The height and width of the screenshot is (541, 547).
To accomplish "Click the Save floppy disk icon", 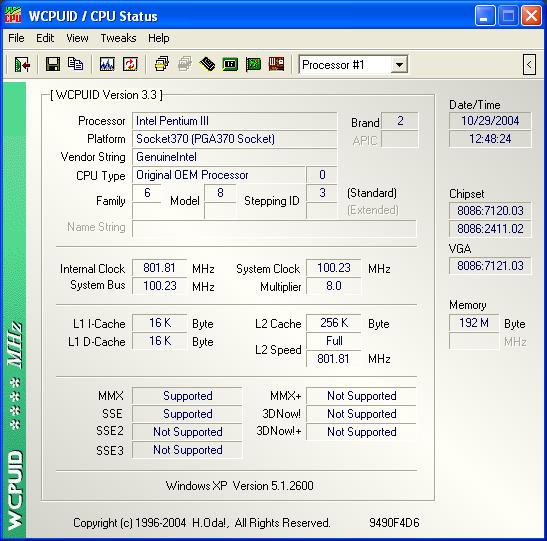I will (x=53, y=65).
